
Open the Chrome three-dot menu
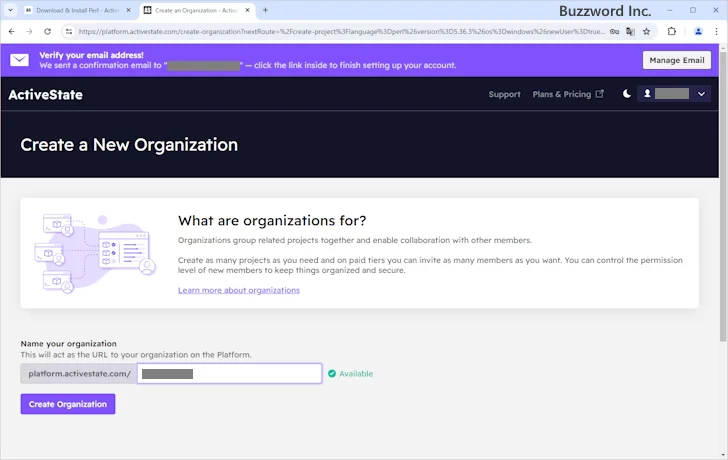point(716,32)
